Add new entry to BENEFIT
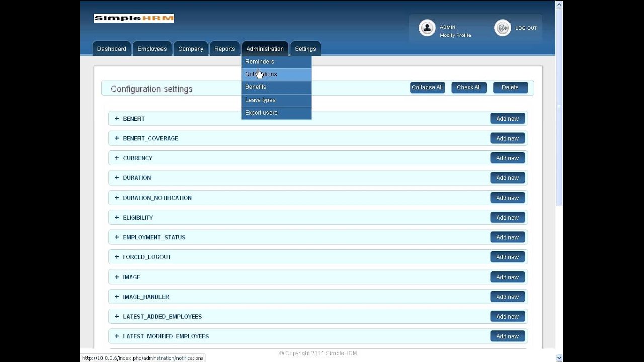644x362 pixels. (x=508, y=119)
